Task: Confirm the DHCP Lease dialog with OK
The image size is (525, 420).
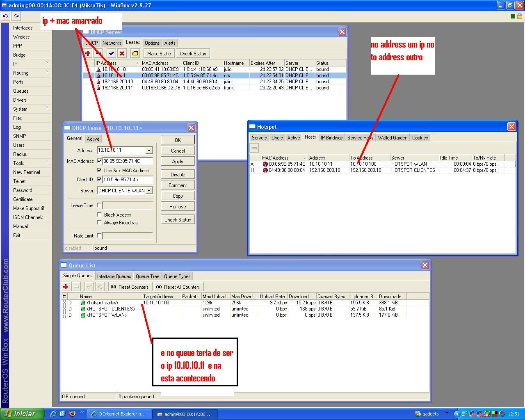Action: point(178,140)
